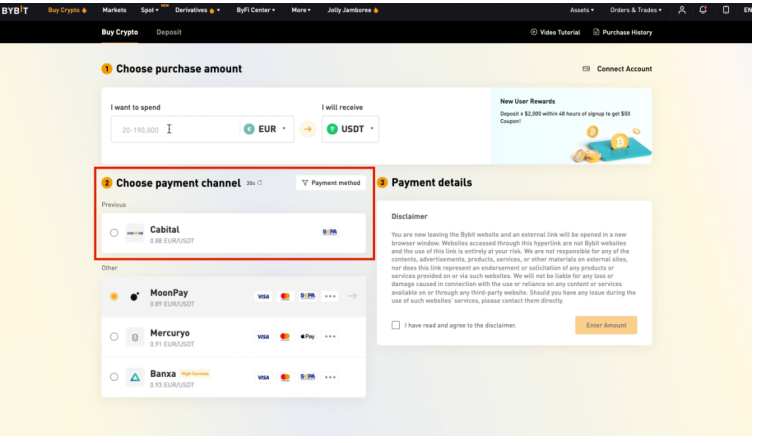759x443 pixels.
Task: Click the Cabital provider logo
Action: tap(135, 233)
